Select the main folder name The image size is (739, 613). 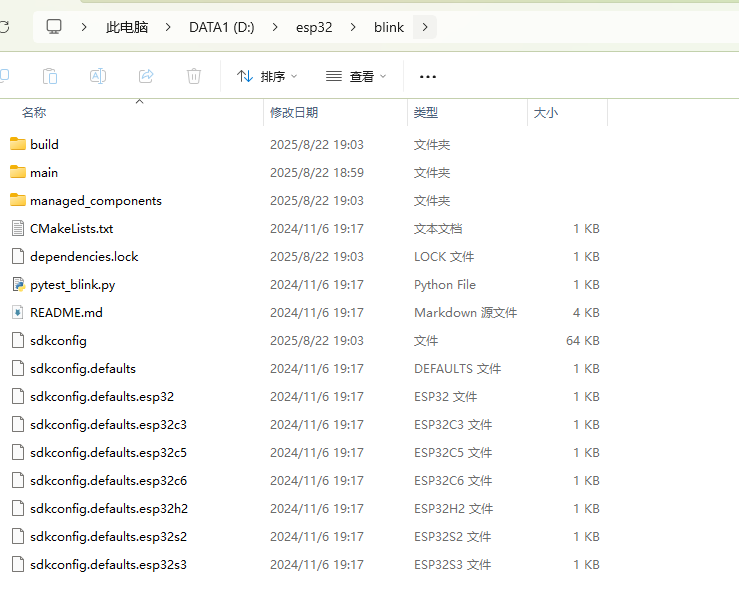(x=44, y=172)
